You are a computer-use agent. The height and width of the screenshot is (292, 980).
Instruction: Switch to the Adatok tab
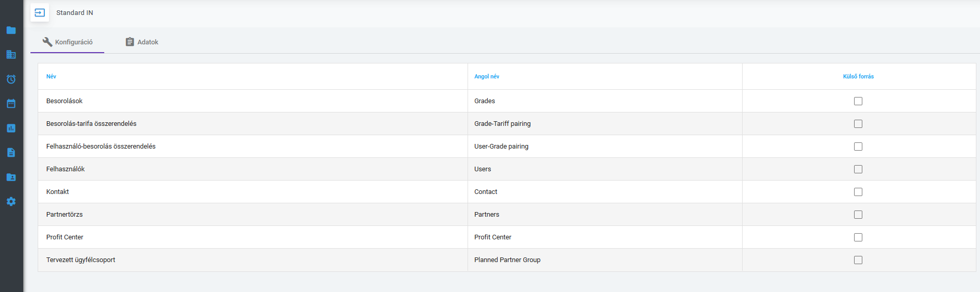click(x=142, y=42)
